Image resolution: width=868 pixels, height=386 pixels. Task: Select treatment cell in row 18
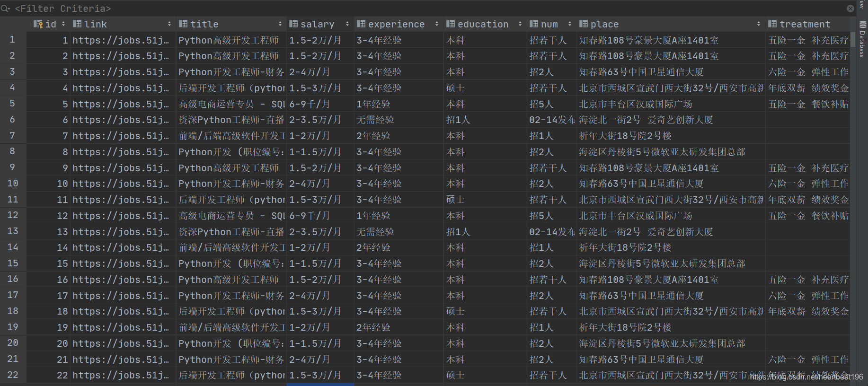coord(808,311)
